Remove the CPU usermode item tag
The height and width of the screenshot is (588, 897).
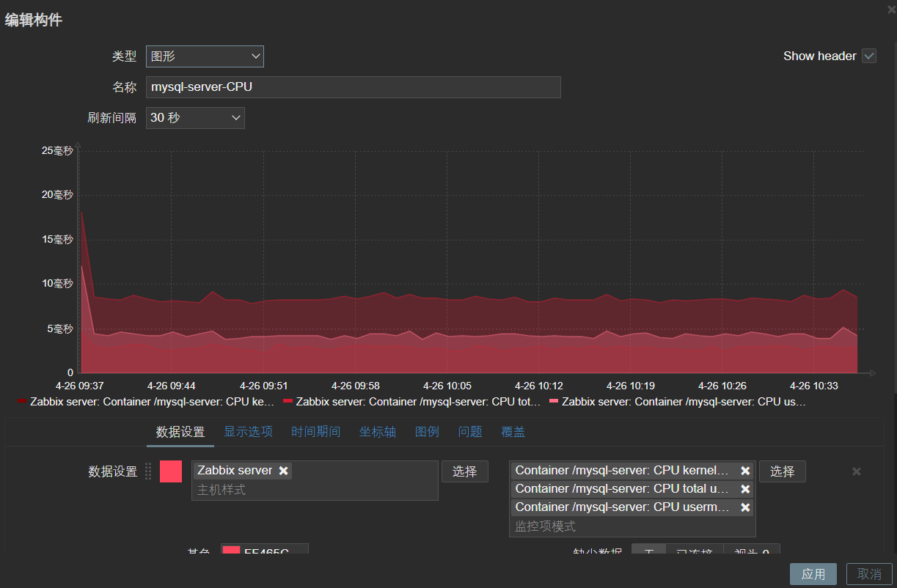(745, 507)
